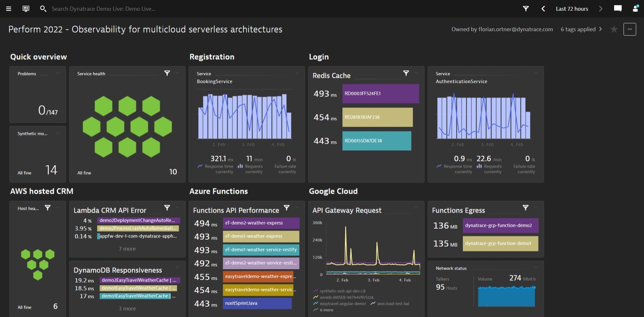The height and width of the screenshot is (317, 644).
Task: Open the chat messages icon
Action: (618, 8)
